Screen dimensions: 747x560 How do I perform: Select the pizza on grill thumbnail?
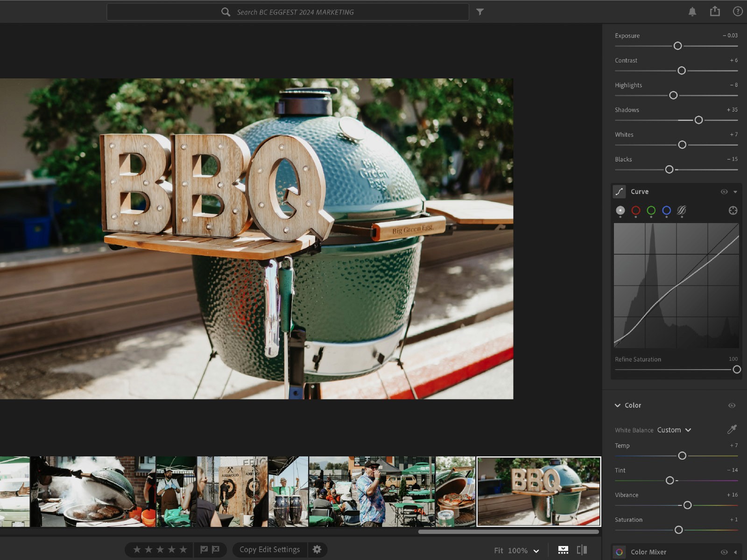coord(455,491)
